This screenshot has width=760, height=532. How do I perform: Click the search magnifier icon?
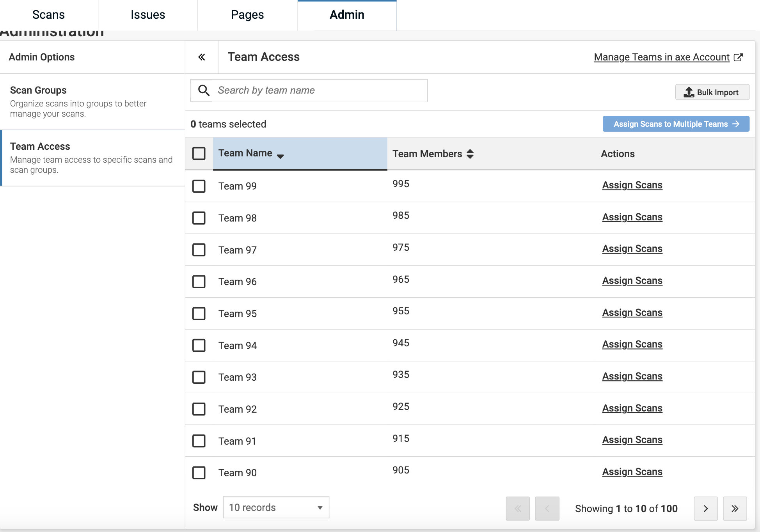(x=204, y=90)
